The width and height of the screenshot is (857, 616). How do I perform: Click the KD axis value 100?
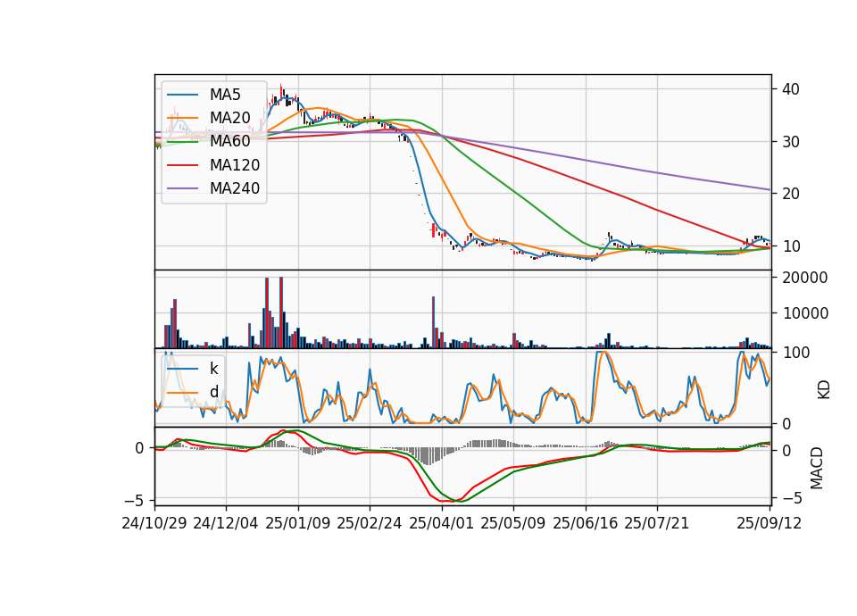[x=796, y=353]
